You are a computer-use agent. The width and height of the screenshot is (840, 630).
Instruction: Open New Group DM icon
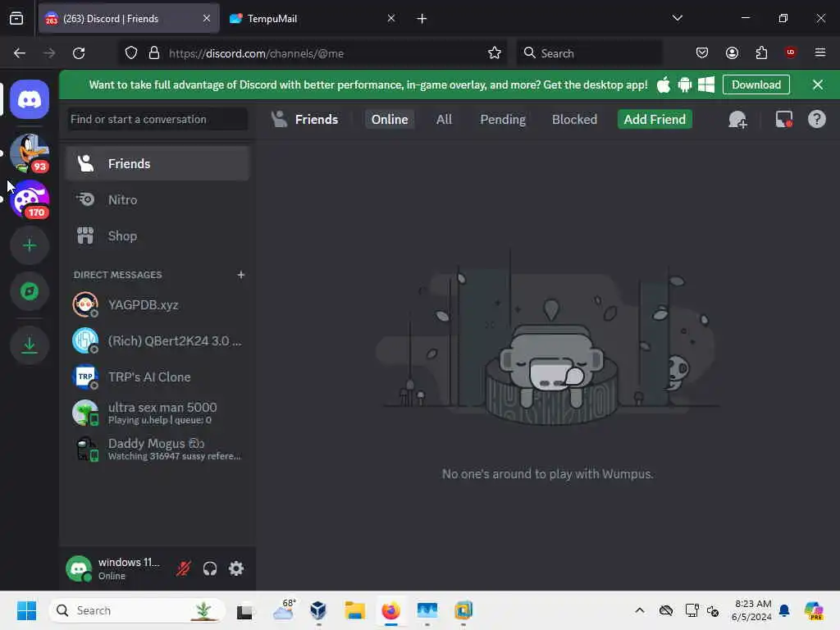point(737,120)
